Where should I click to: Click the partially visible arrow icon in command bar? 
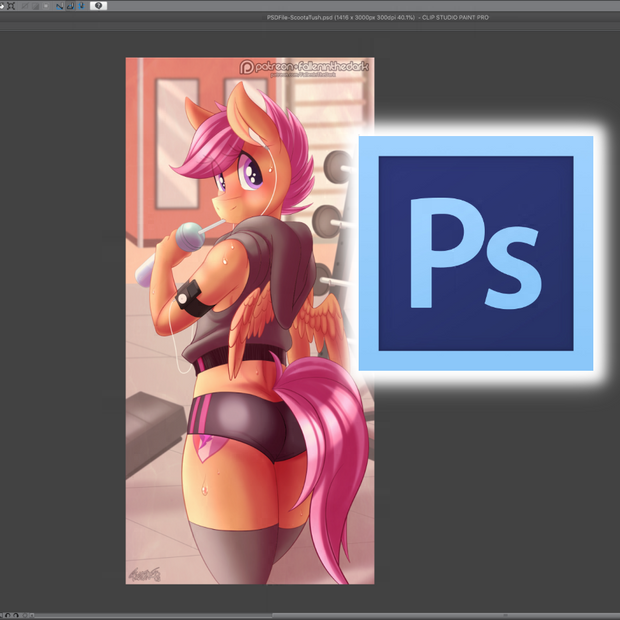point(2,6)
